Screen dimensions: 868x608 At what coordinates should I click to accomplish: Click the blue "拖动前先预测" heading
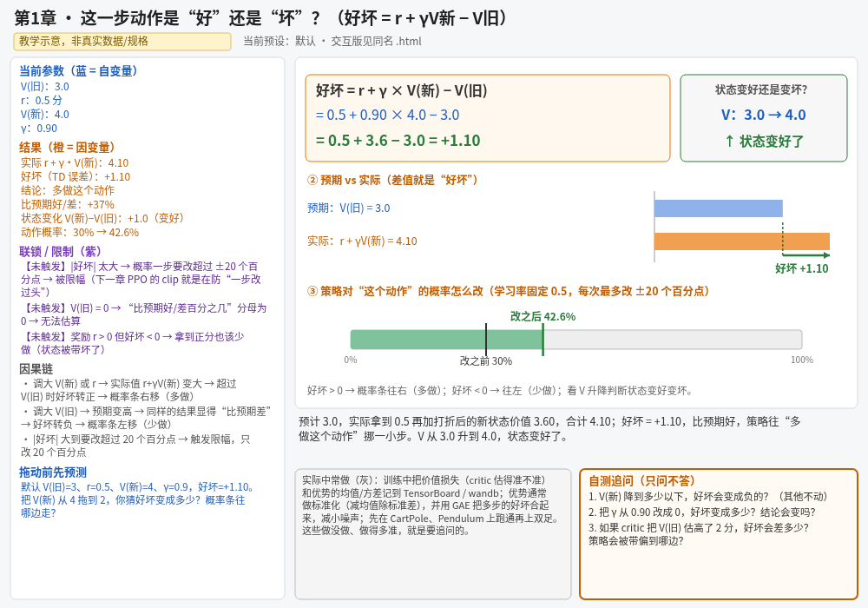[x=53, y=473]
